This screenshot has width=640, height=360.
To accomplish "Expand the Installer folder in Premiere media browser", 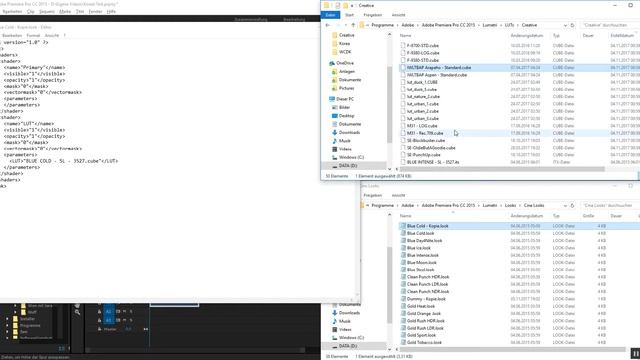I will point(7,319).
